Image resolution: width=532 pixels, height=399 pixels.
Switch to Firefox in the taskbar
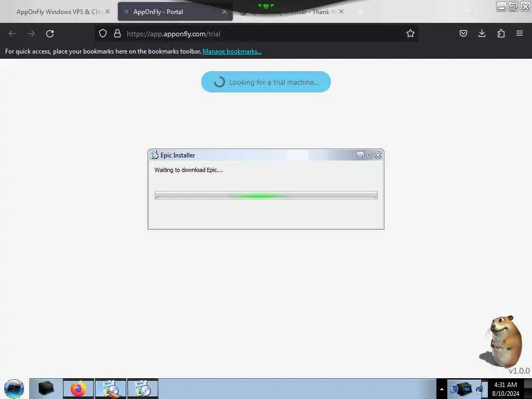click(78, 389)
